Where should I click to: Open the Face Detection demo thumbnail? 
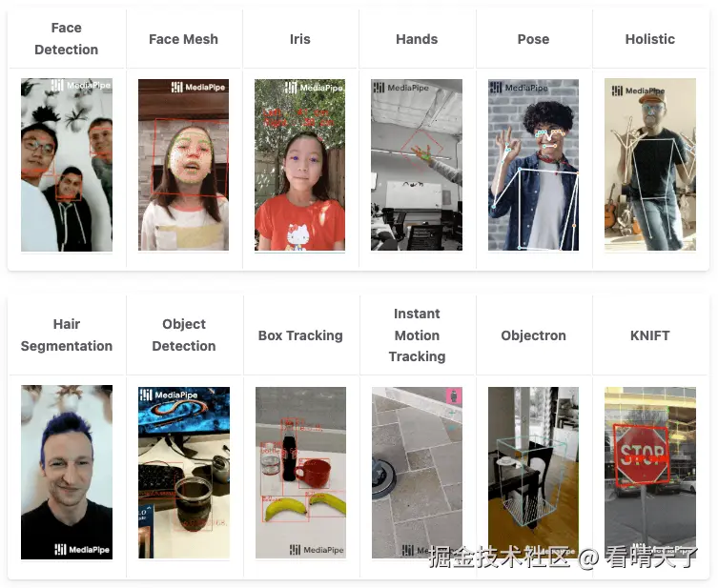[67, 165]
